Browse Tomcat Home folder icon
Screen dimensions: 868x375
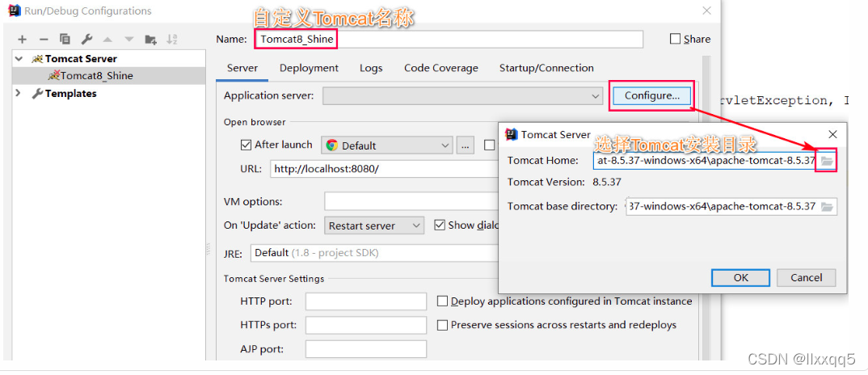coord(827,161)
